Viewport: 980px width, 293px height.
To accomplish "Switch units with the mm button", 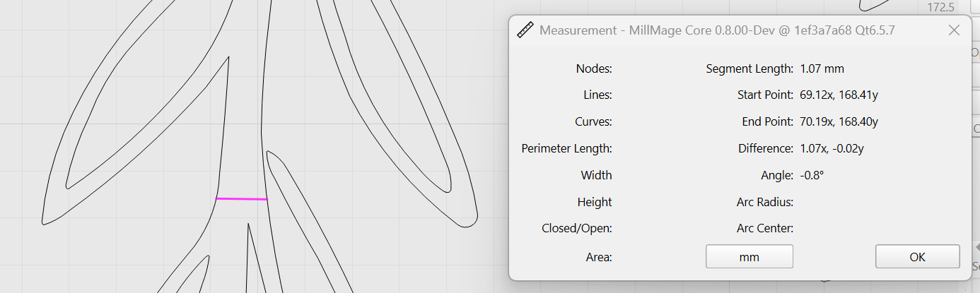I will click(749, 257).
